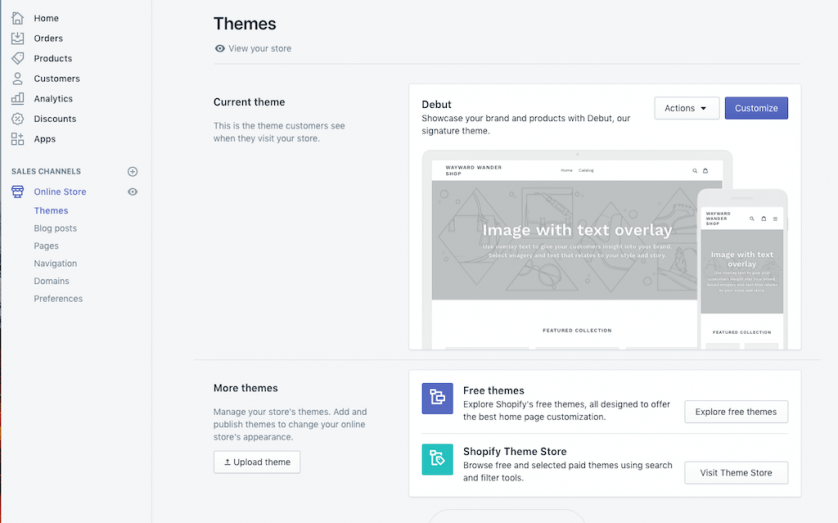Click the eye icon beside View your store
Screen dimensions: 838x523
pyautogui.click(x=220, y=49)
